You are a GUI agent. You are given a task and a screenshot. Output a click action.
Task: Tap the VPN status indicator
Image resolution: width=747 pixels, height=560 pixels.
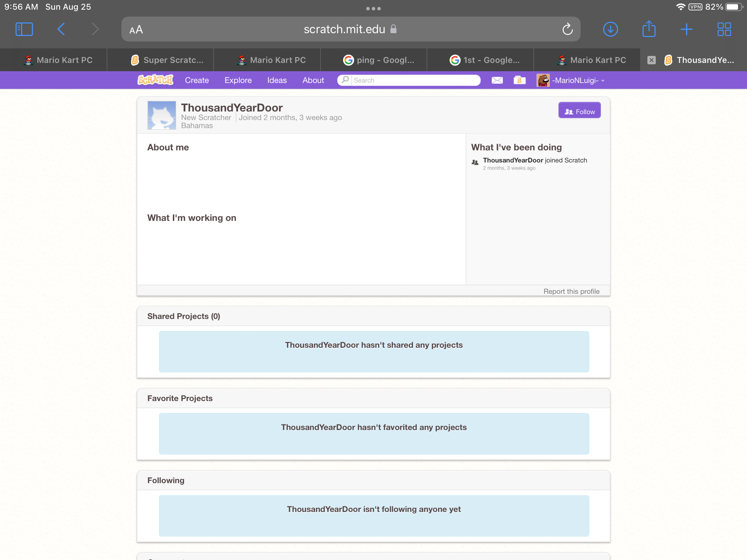695,7
